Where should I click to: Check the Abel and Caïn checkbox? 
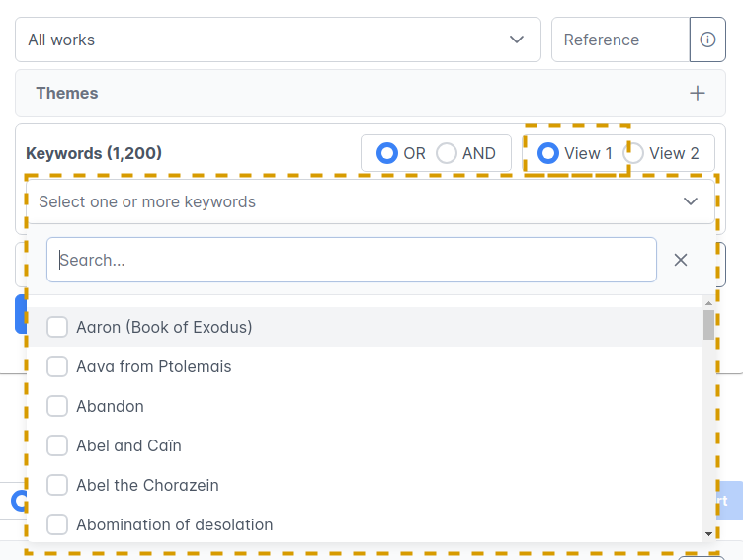pos(57,445)
